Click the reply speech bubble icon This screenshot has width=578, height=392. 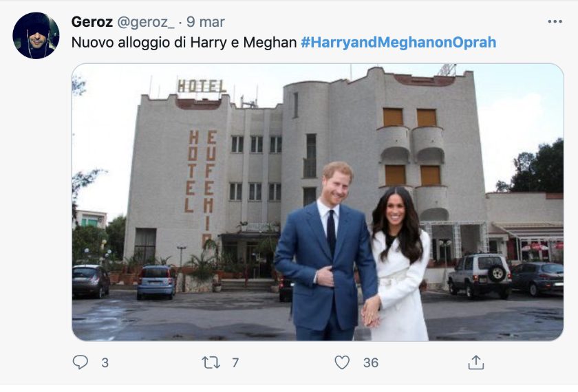point(81,362)
